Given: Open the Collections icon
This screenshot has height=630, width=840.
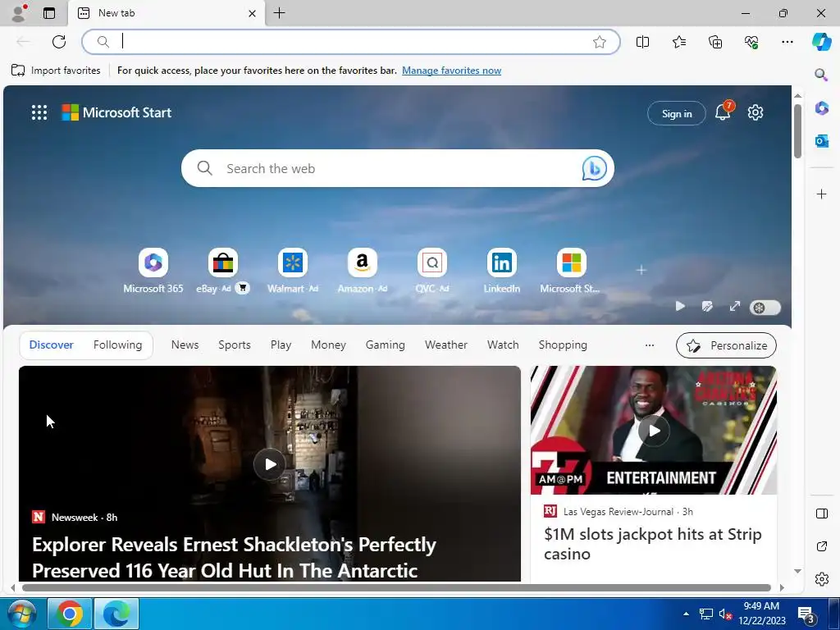Looking at the screenshot, I should coord(715,42).
